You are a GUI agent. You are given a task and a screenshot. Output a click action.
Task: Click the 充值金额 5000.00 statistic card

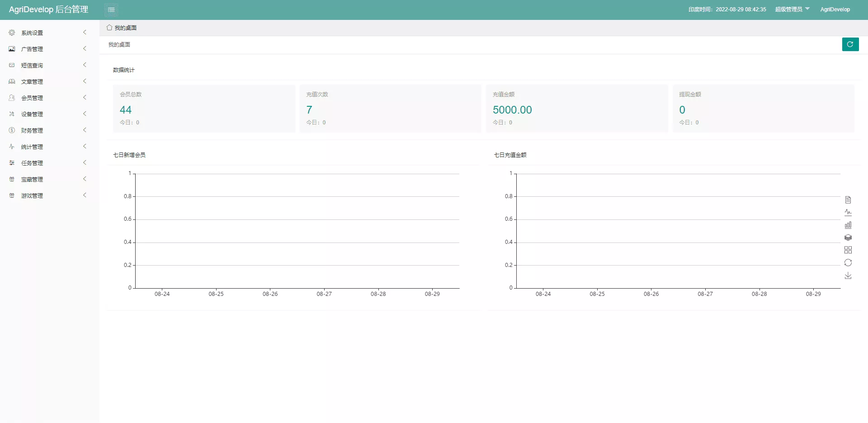point(576,109)
